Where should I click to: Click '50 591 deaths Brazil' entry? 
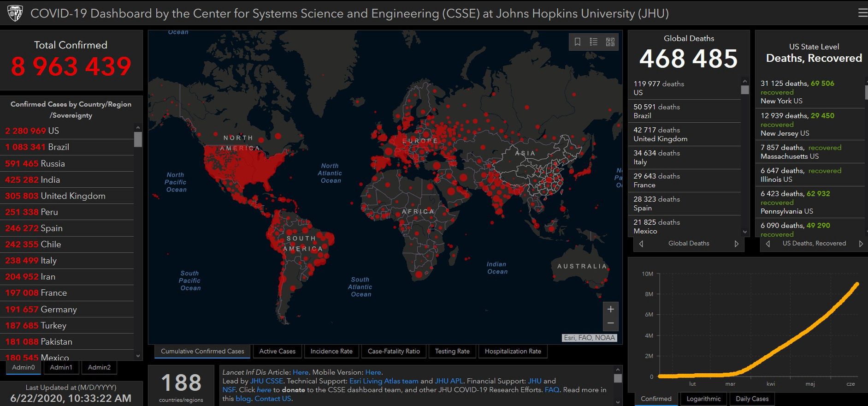click(685, 111)
